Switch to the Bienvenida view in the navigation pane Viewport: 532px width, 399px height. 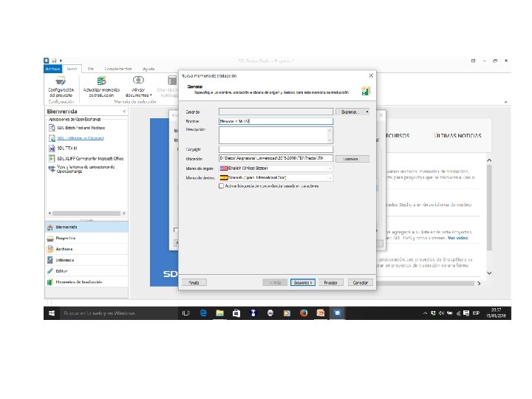coord(86,227)
